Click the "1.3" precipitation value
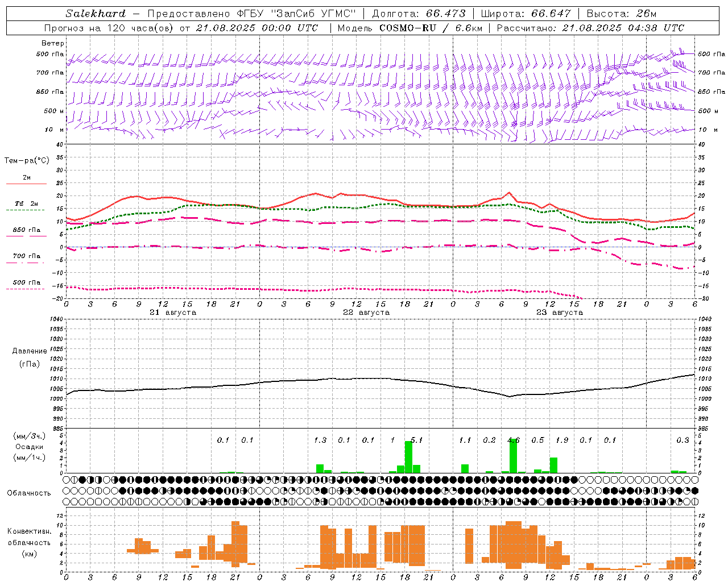The width and height of the screenshot is (728, 582). (x=320, y=440)
